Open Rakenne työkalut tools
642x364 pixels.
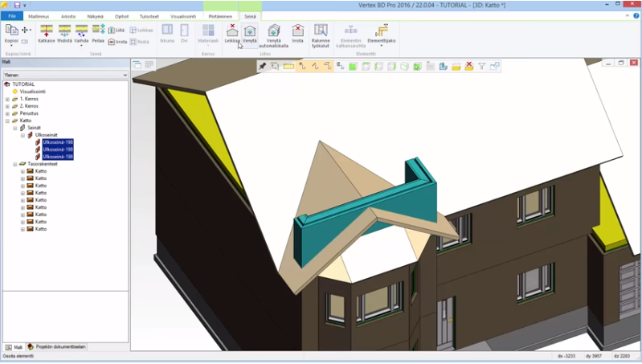(x=321, y=35)
